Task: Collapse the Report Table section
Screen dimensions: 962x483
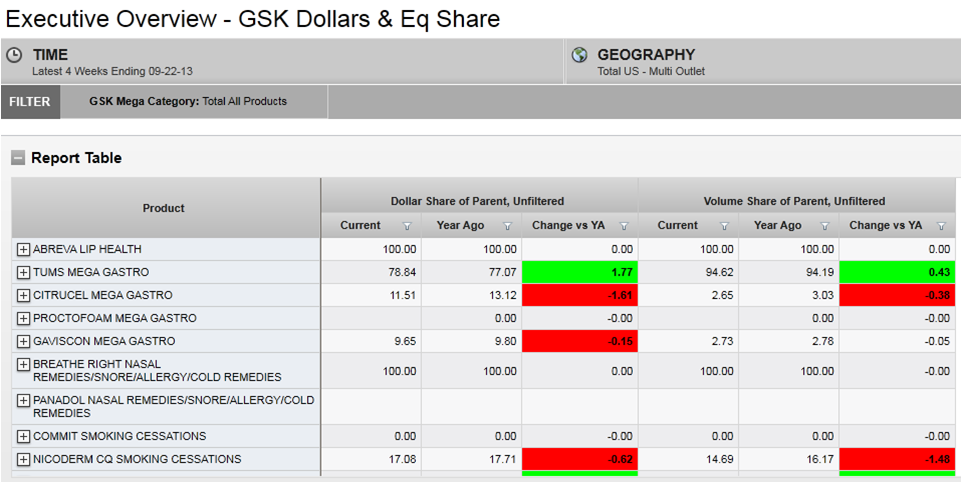Action: [x=18, y=158]
